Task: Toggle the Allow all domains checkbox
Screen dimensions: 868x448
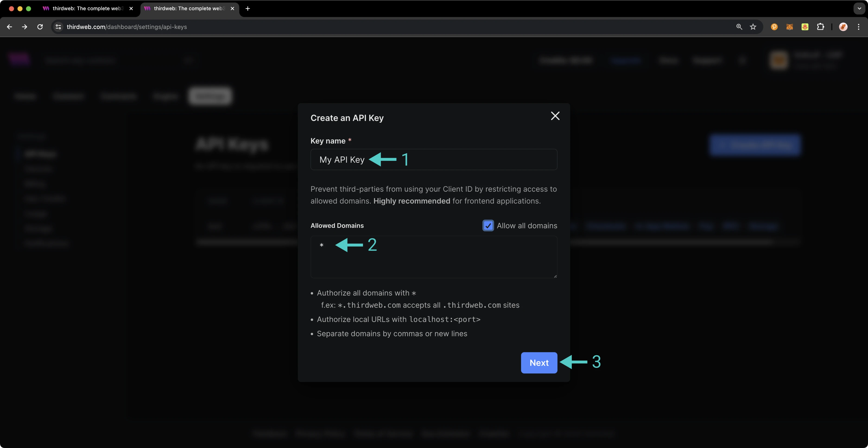Action: [488, 225]
